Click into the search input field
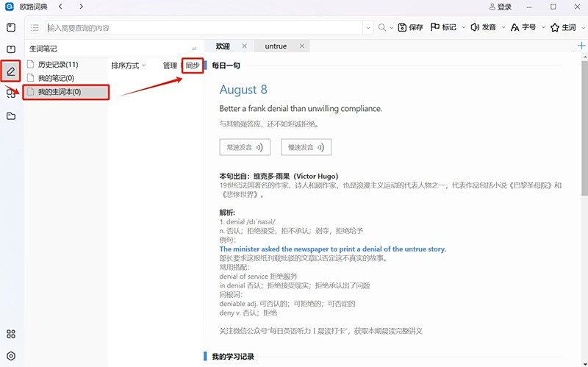 204,28
